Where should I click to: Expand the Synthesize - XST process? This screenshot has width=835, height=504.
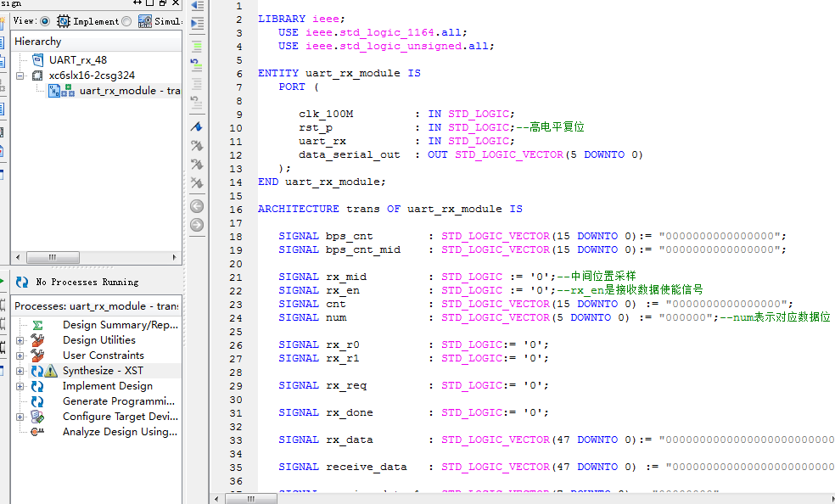(20, 371)
